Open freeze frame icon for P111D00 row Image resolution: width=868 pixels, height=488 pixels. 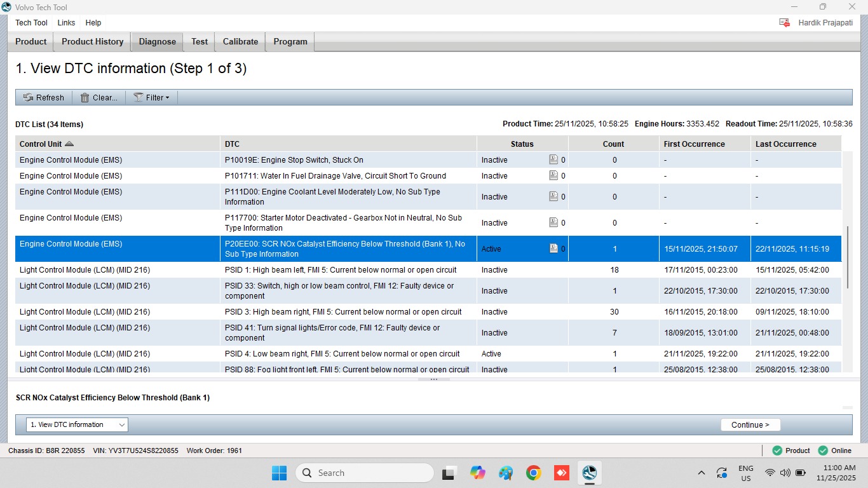click(x=553, y=197)
